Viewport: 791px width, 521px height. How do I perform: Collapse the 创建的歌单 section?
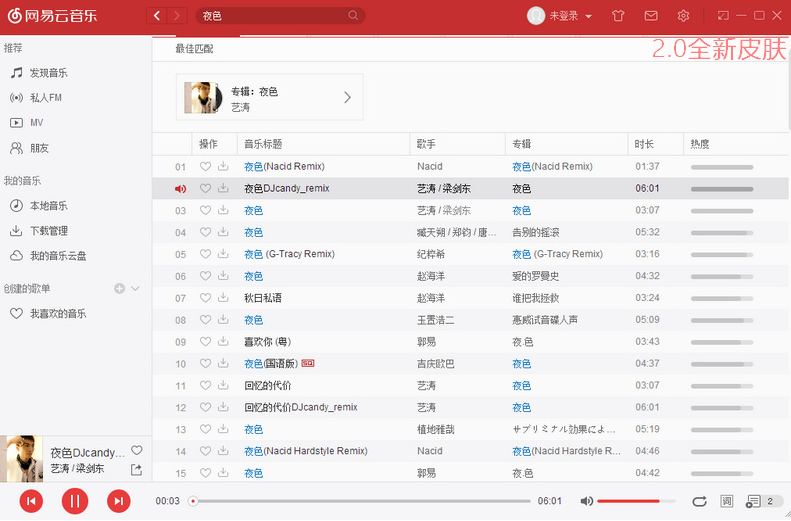pos(136,289)
